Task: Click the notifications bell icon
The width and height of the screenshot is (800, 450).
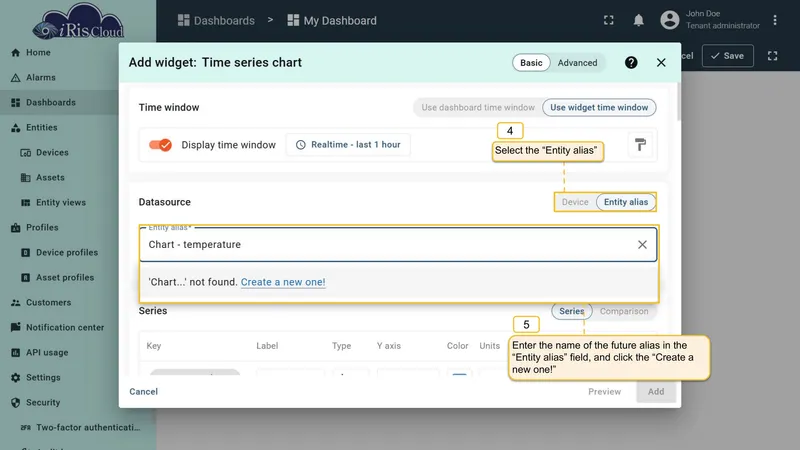Action: point(638,20)
